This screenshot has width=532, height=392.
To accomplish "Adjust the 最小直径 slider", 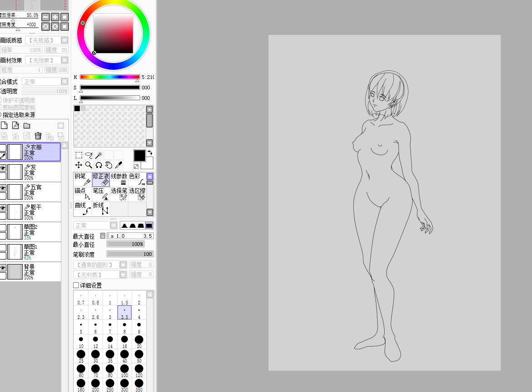I will (126, 244).
